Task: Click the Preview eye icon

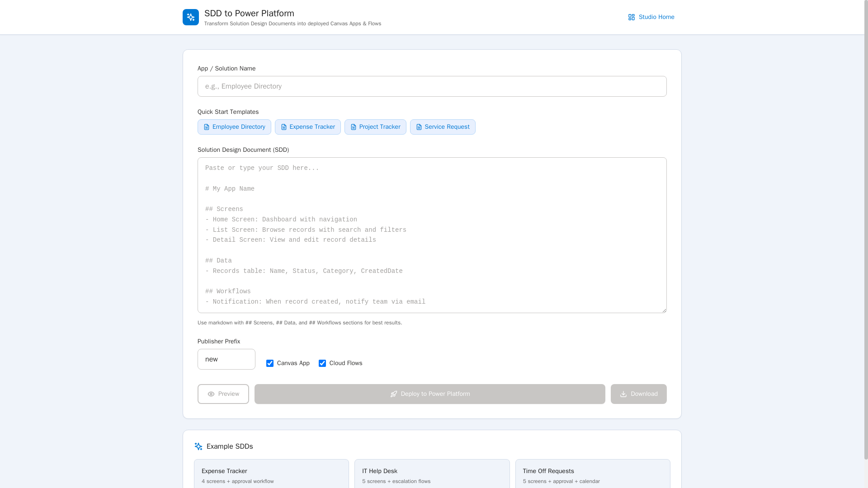Action: pos(211,394)
